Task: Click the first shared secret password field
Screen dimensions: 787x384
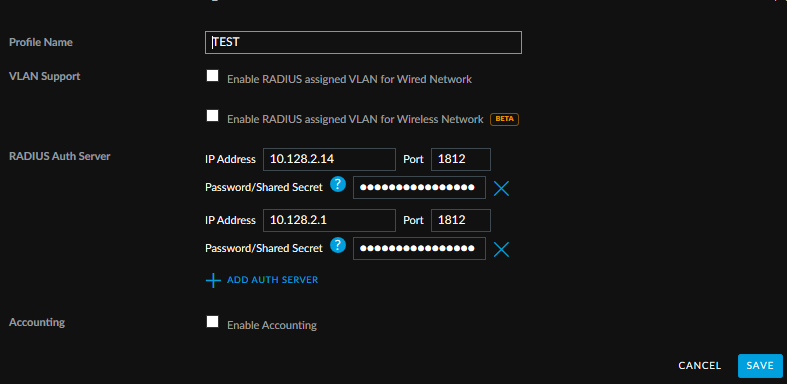Action: [x=419, y=188]
